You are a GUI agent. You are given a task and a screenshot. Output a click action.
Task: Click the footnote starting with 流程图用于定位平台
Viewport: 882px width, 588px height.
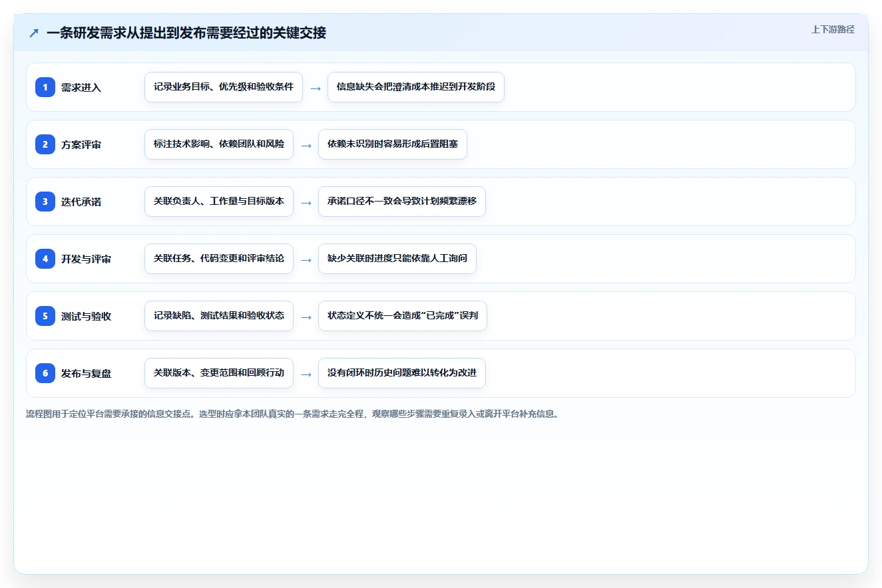tap(292, 414)
